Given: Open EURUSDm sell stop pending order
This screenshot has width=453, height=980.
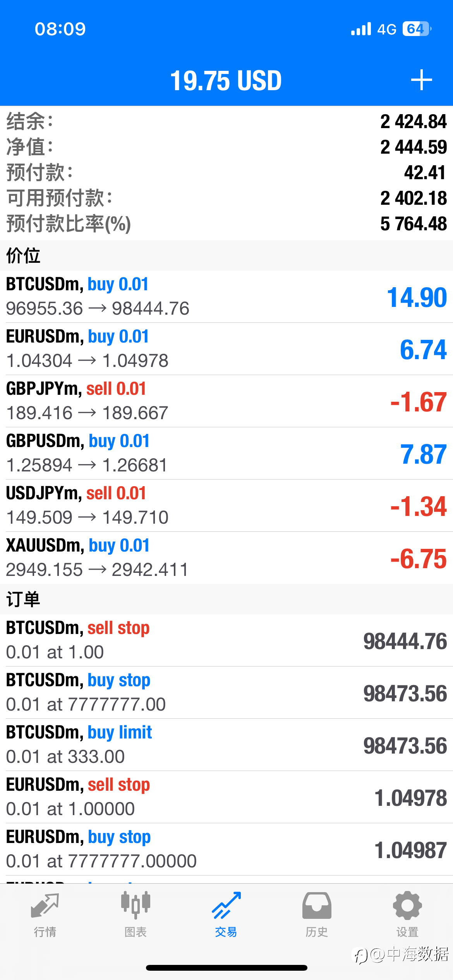Looking at the screenshot, I should (226, 797).
